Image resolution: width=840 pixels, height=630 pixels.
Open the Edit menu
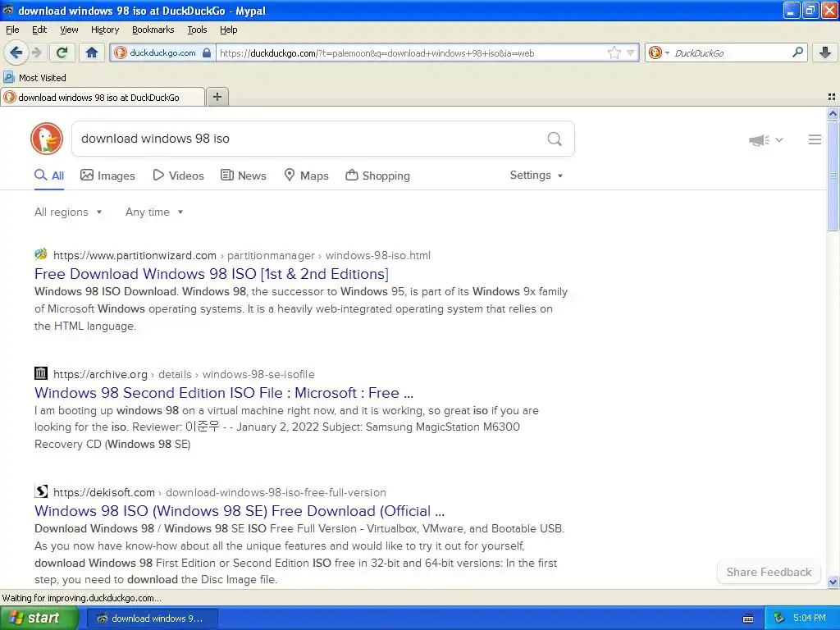click(x=39, y=30)
